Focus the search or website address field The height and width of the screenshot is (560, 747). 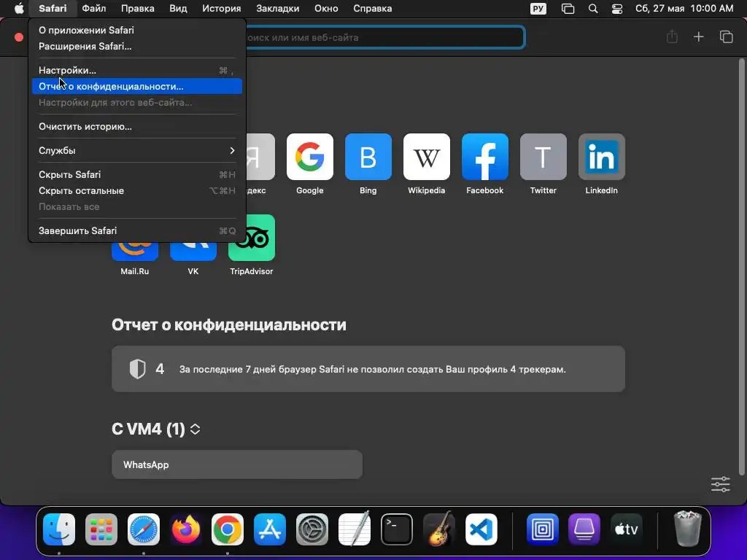click(384, 37)
